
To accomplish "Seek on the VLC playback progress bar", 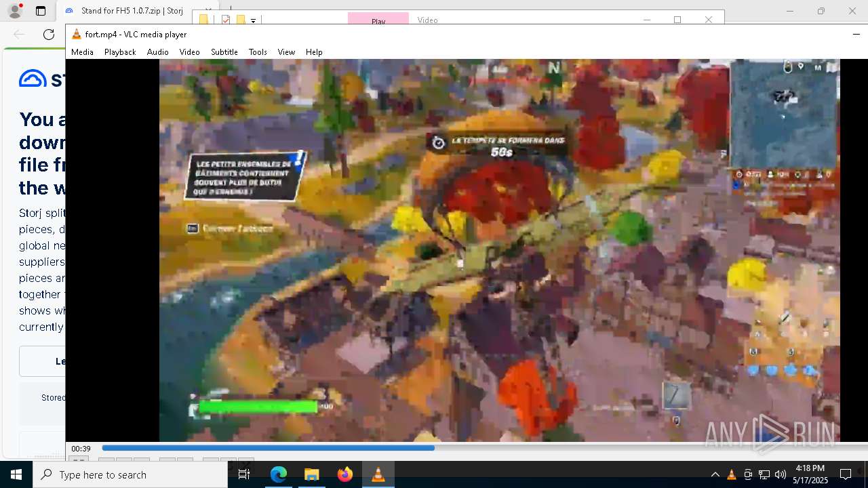I will tap(484, 448).
